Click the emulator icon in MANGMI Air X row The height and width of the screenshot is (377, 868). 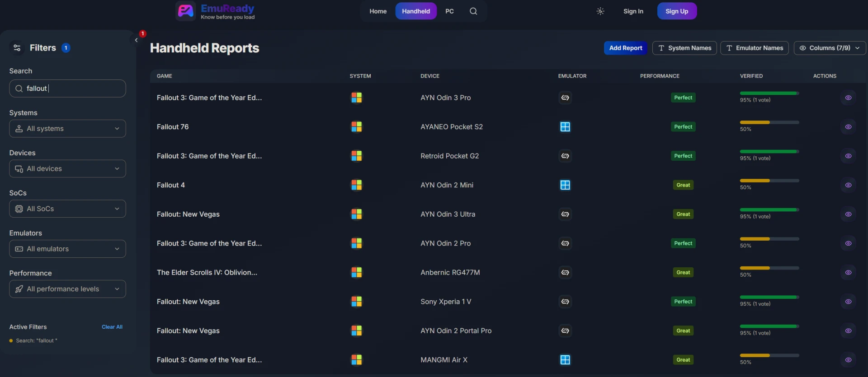point(565,360)
